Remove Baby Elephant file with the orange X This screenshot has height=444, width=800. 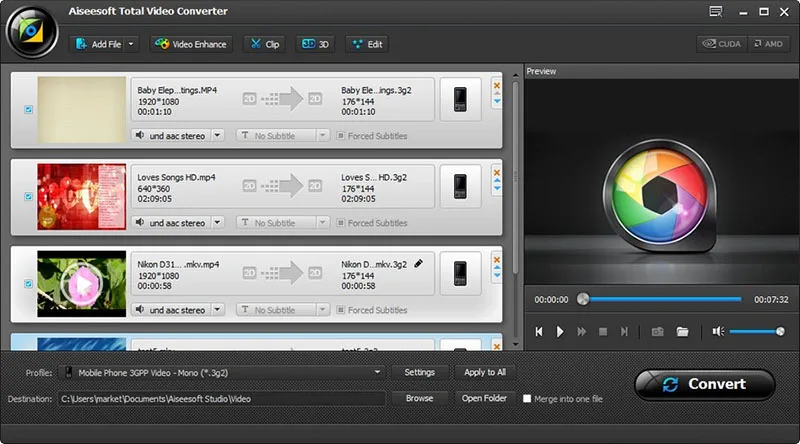pyautogui.click(x=496, y=86)
